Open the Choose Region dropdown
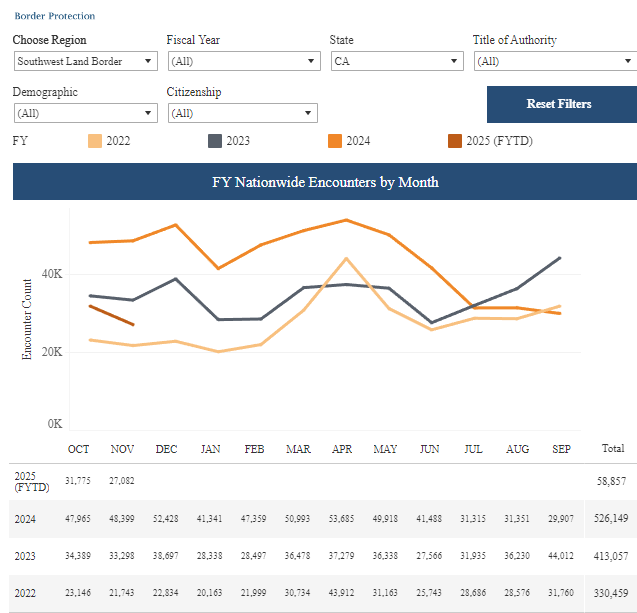Viewport: 637px width, 613px height. coord(86,61)
